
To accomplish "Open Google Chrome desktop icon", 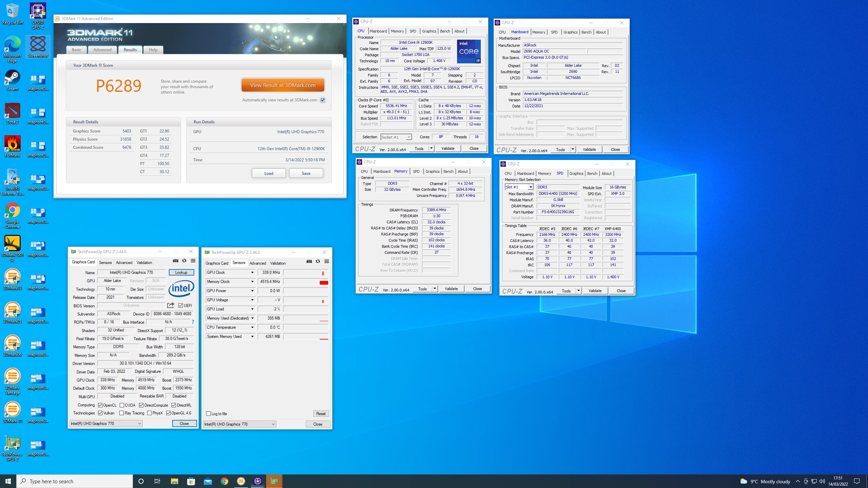I will pos(12,216).
